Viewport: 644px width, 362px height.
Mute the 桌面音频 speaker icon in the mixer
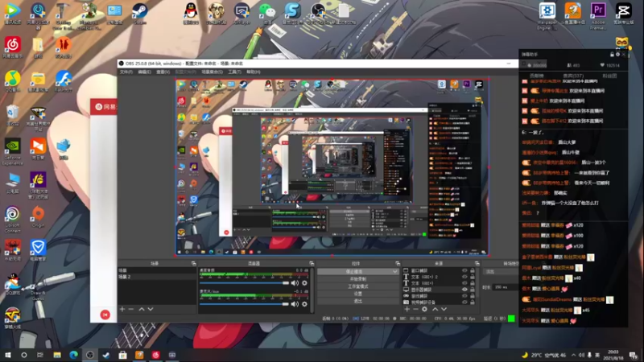[295, 283]
